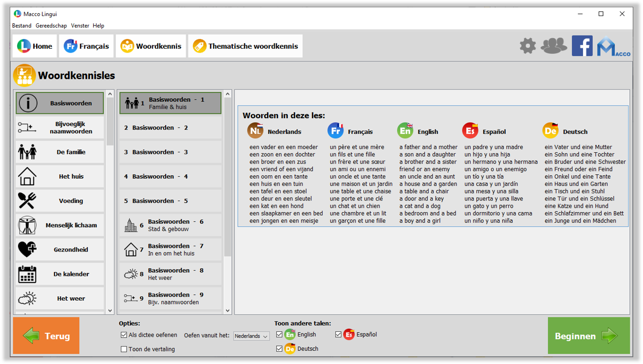
Task: Disable the Deutsch language checkbox
Action: [279, 348]
